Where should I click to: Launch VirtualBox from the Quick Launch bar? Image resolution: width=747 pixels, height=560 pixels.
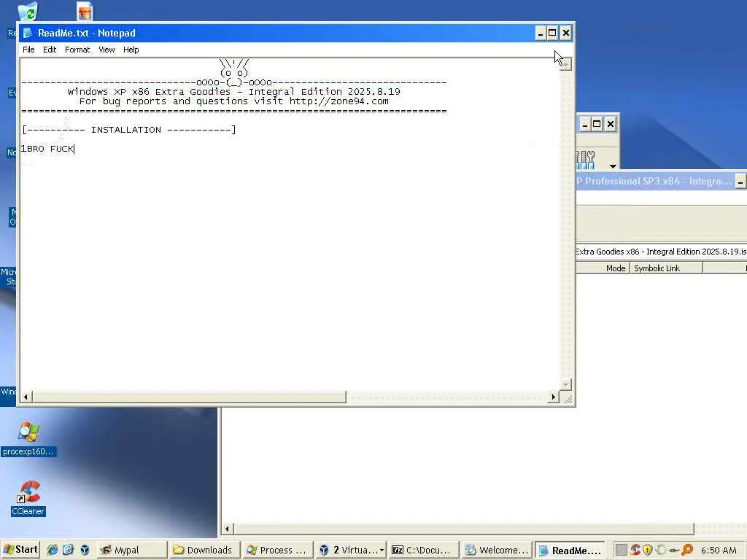click(x=85, y=550)
